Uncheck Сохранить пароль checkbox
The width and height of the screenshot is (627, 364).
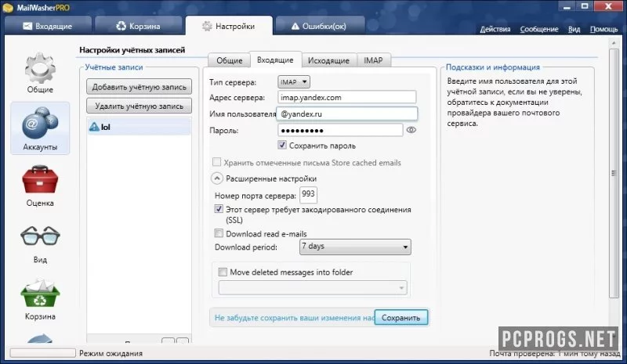click(x=282, y=145)
